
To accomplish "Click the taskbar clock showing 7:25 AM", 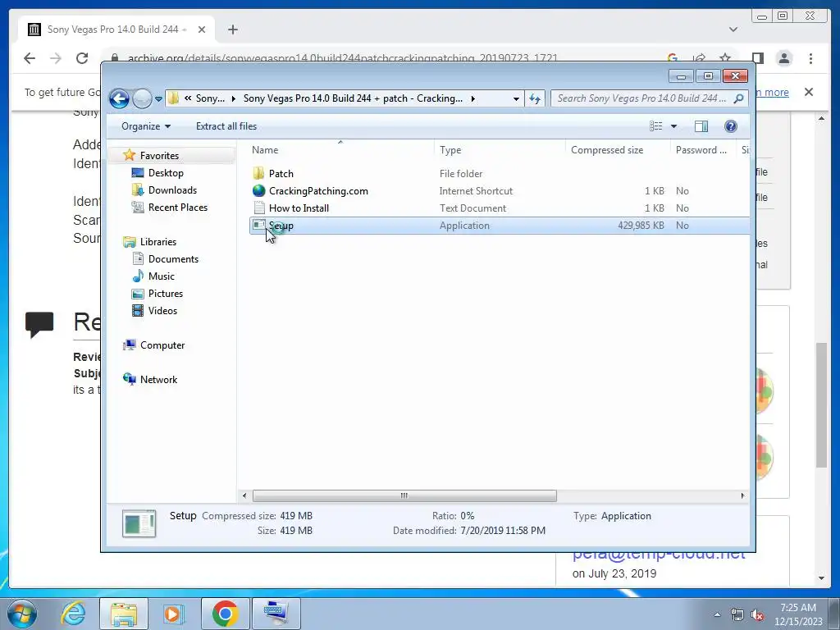I will pyautogui.click(x=798, y=614).
